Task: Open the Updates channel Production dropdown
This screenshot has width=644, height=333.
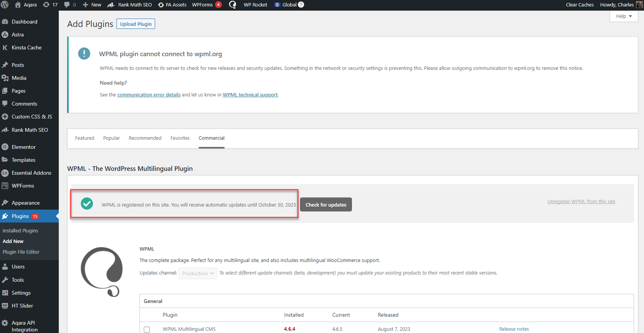Action: tap(198, 273)
